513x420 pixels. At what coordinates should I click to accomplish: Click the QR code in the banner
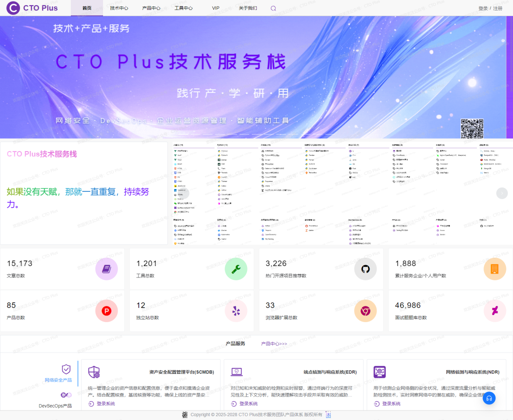472,129
